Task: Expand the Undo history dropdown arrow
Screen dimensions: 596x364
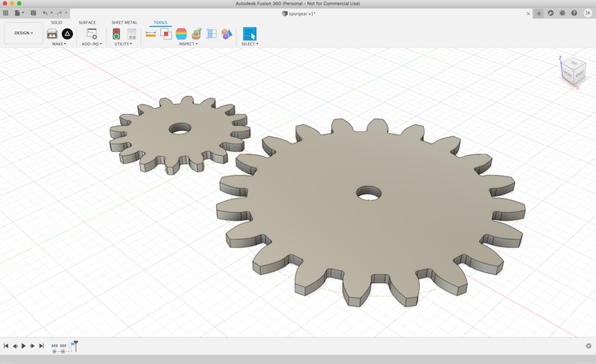Action: pos(51,13)
